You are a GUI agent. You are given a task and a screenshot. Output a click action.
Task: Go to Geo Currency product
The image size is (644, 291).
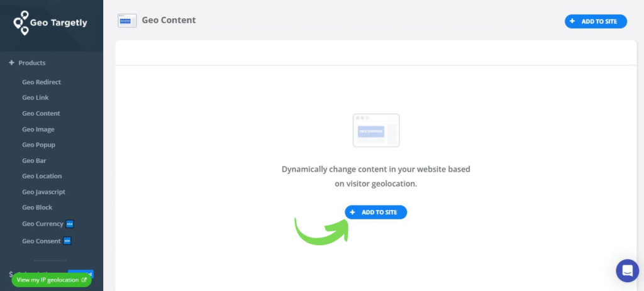[43, 224]
